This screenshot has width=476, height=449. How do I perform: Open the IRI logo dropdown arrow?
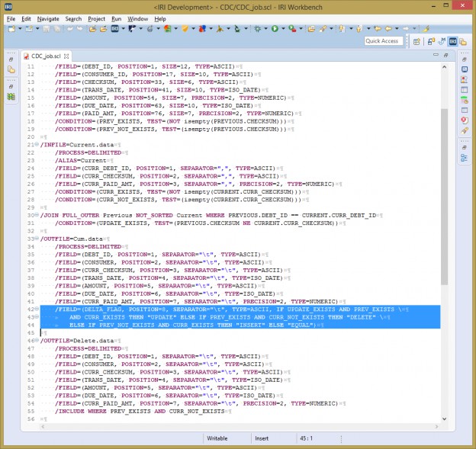coord(124,29)
